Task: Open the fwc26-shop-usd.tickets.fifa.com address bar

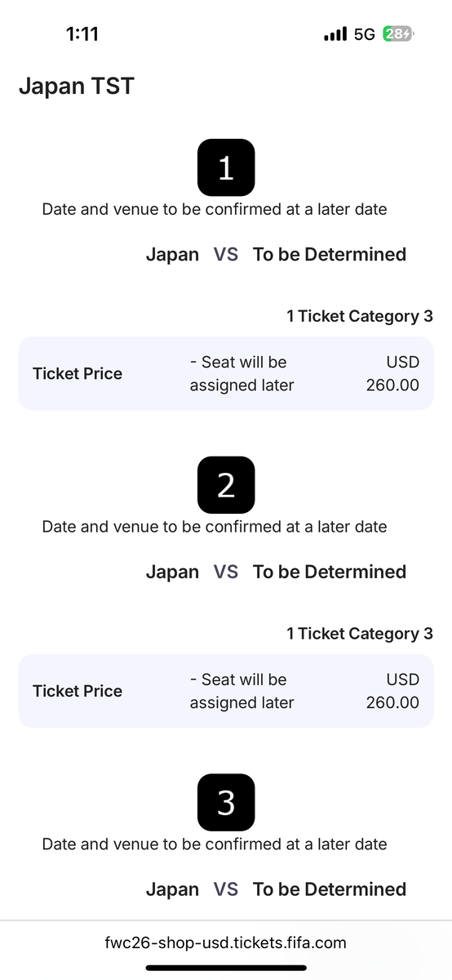Action: [x=226, y=942]
